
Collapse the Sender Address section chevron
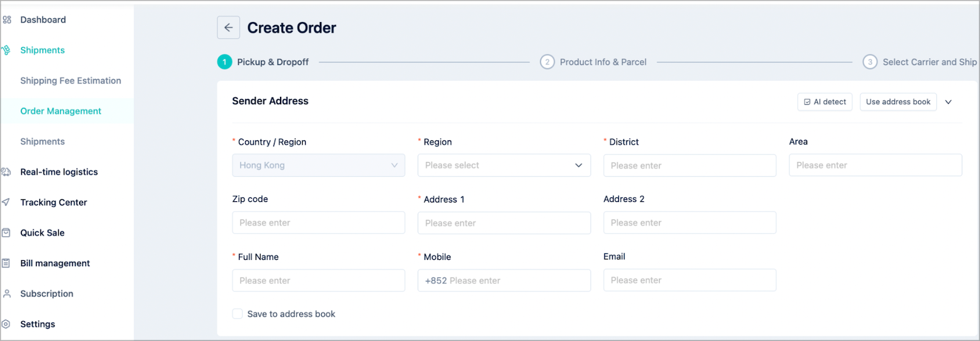[x=948, y=102]
